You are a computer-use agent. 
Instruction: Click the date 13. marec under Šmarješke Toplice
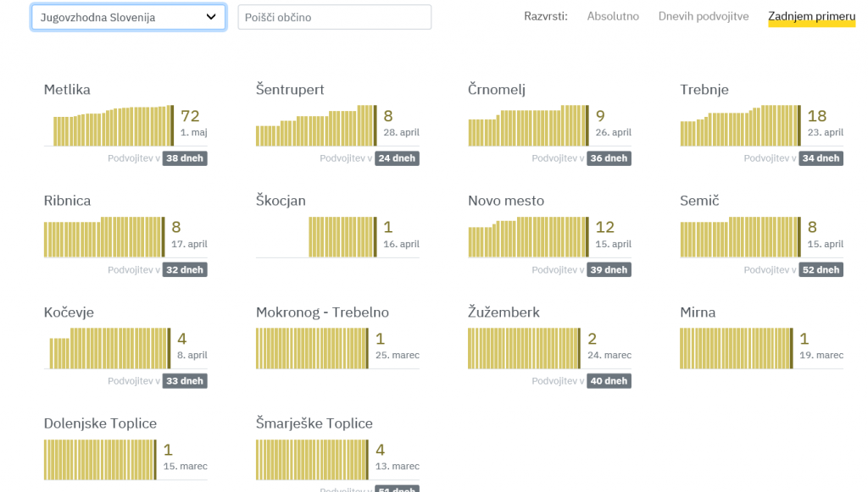click(x=398, y=466)
